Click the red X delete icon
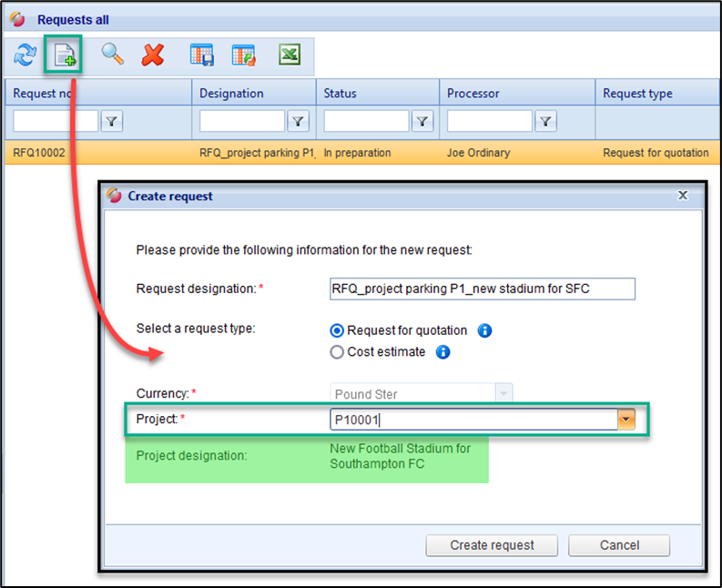Screen dimensions: 722x588 tap(153, 56)
